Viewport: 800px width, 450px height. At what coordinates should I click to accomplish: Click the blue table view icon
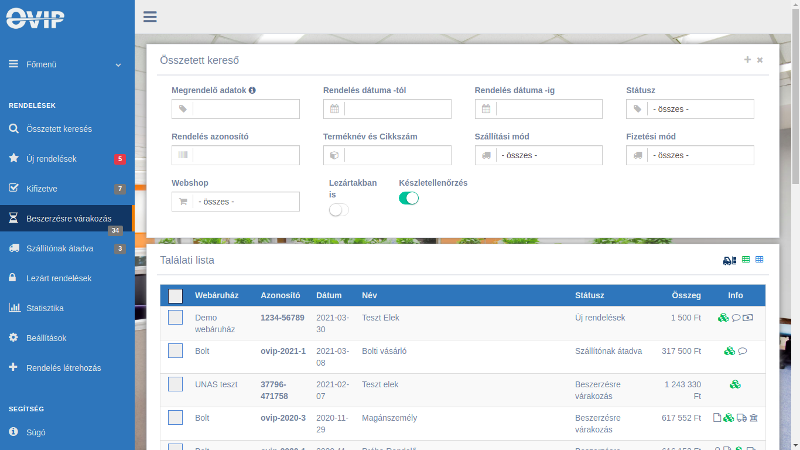(x=759, y=260)
